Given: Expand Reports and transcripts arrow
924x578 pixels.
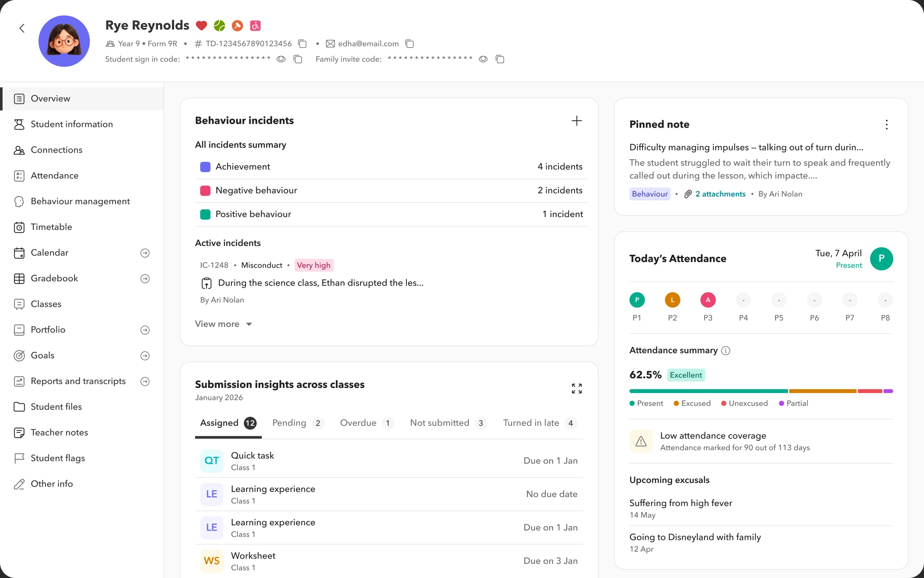Looking at the screenshot, I should click(x=145, y=381).
